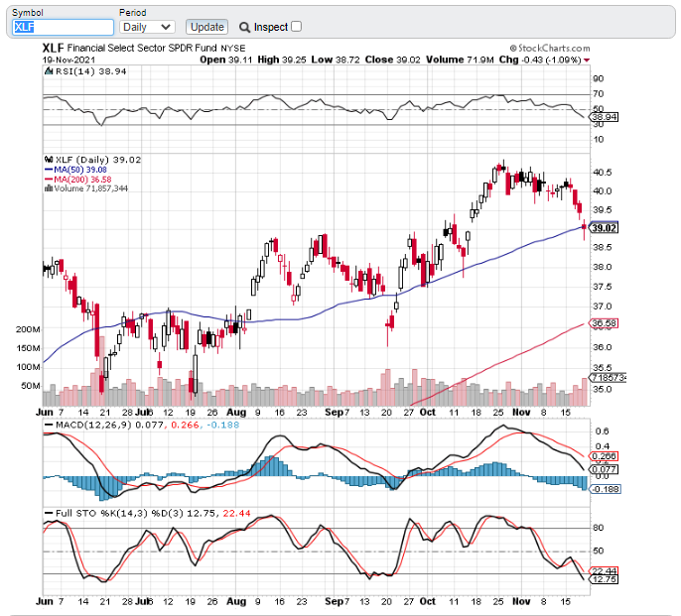Click the RSI(14) indicator icon

49,71
